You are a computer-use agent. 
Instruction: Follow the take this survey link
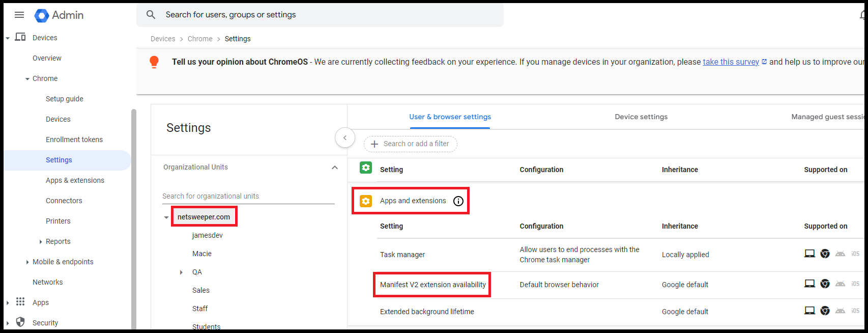(x=731, y=62)
